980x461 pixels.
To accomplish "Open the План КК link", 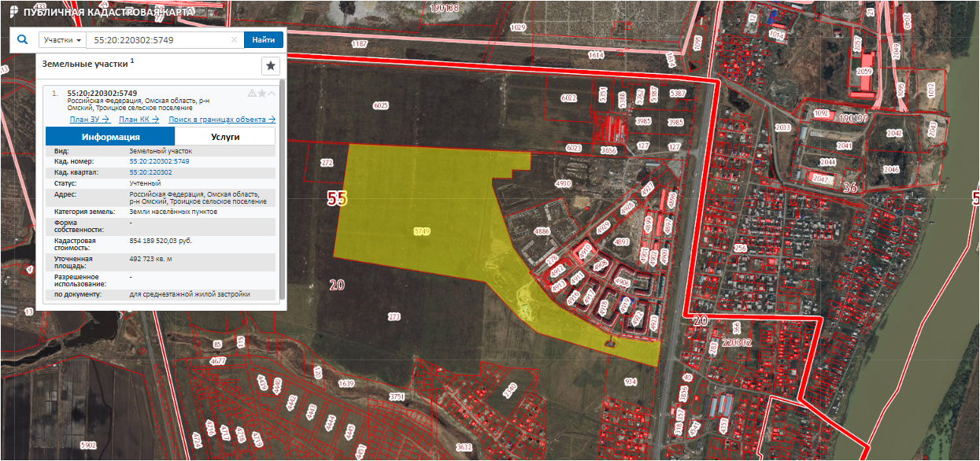I will (139, 120).
